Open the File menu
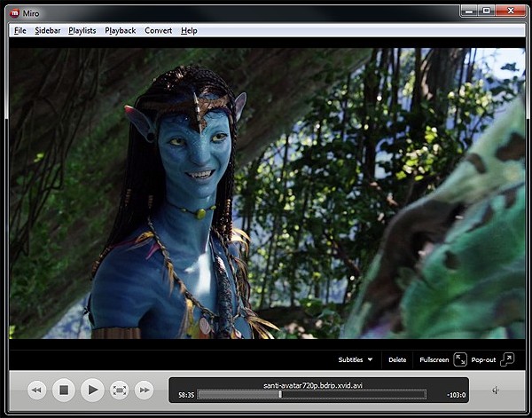The image size is (532, 418). 20,30
